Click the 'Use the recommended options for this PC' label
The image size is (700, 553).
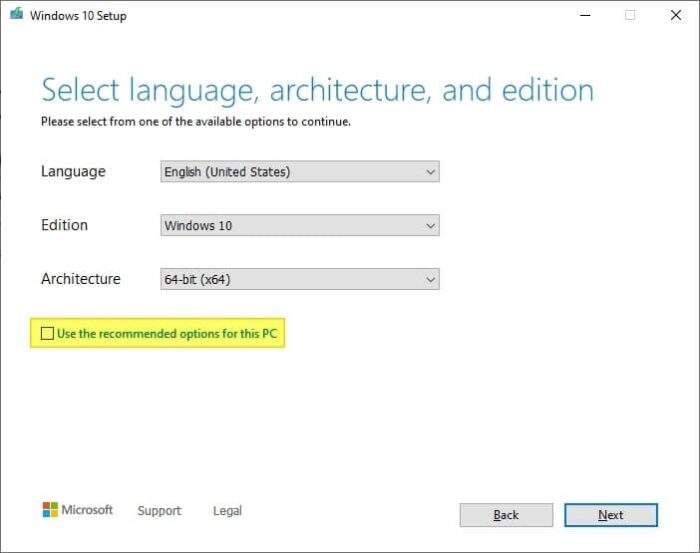tap(167, 333)
